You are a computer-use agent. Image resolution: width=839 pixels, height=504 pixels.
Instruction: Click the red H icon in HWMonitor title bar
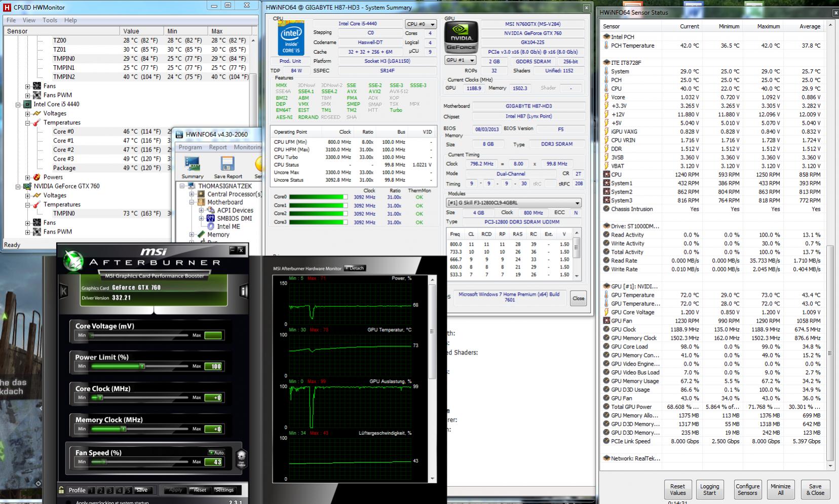tap(7, 8)
